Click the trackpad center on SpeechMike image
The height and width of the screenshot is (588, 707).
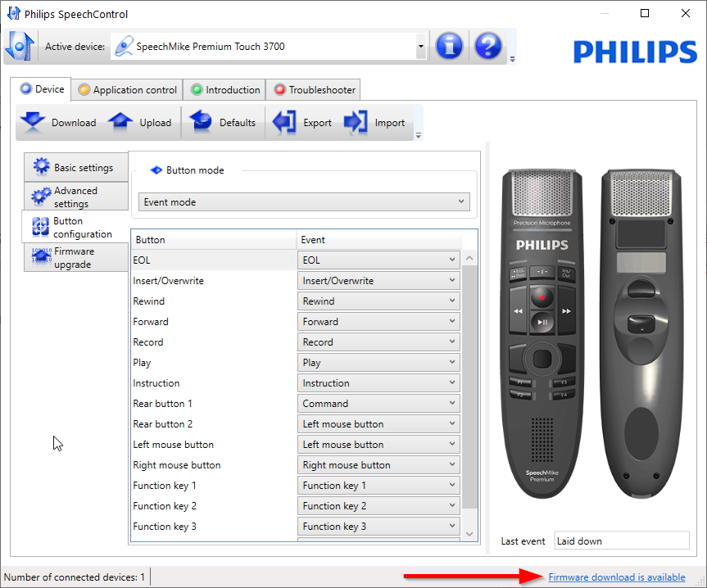click(x=542, y=360)
